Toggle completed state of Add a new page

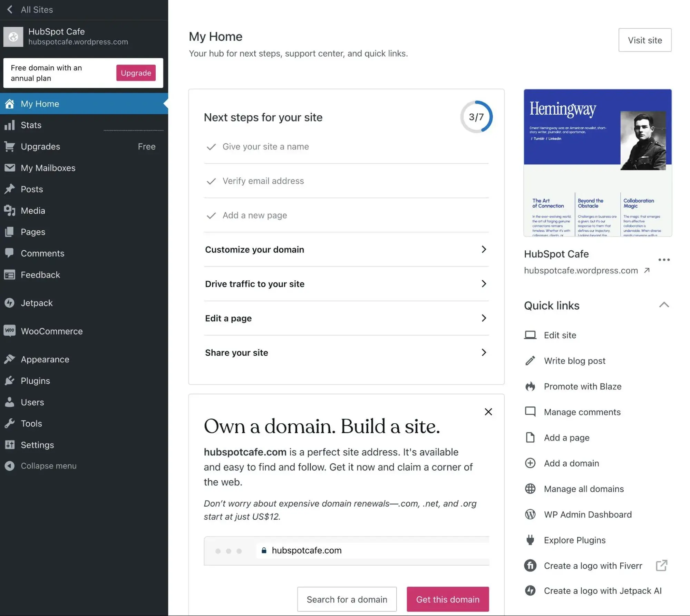tap(212, 215)
